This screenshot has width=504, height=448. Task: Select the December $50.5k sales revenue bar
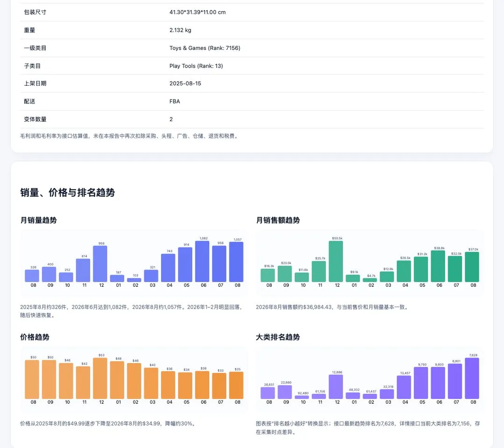pyautogui.click(x=337, y=262)
